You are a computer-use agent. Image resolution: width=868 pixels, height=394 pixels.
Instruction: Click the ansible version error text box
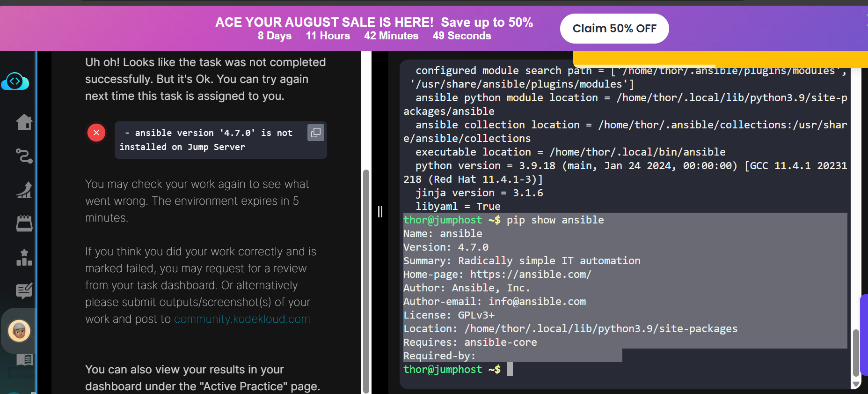point(211,140)
